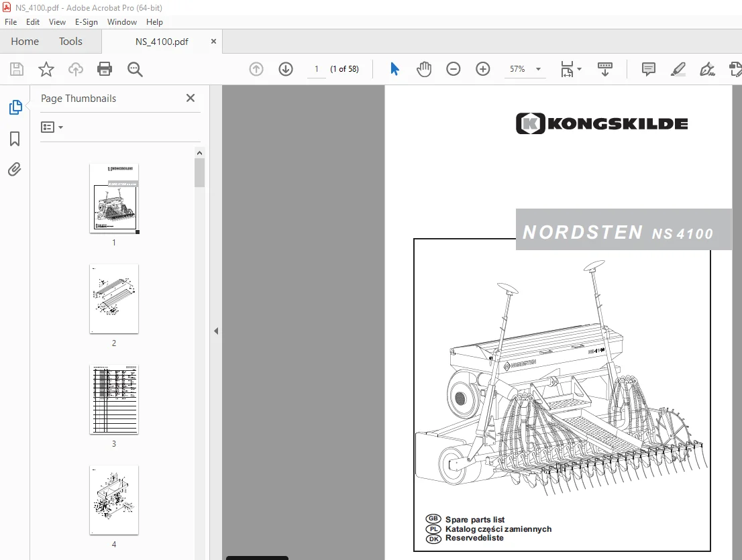Go to next page arrow
The height and width of the screenshot is (560, 742).
[285, 69]
